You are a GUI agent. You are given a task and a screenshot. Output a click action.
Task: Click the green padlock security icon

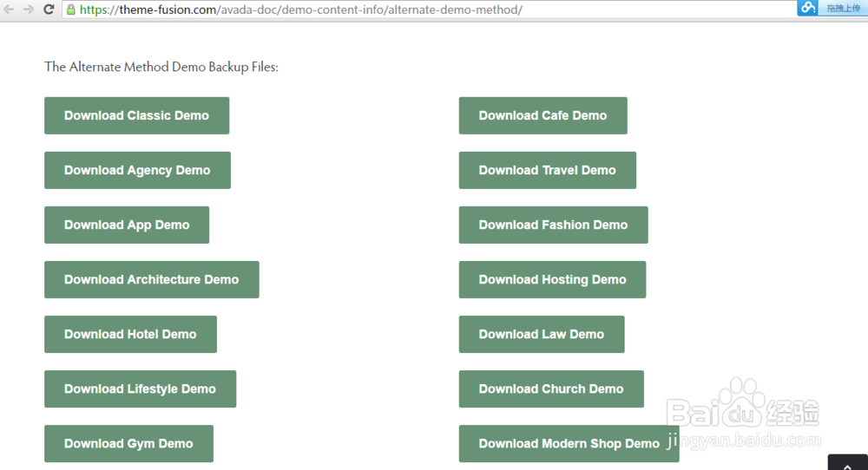71,10
